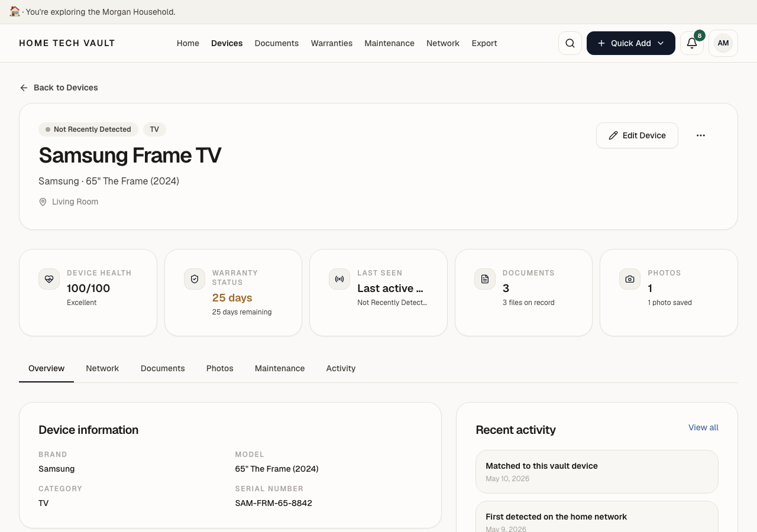Go to Home in the top navigation
Image resolution: width=757 pixels, height=532 pixels.
pos(188,43)
